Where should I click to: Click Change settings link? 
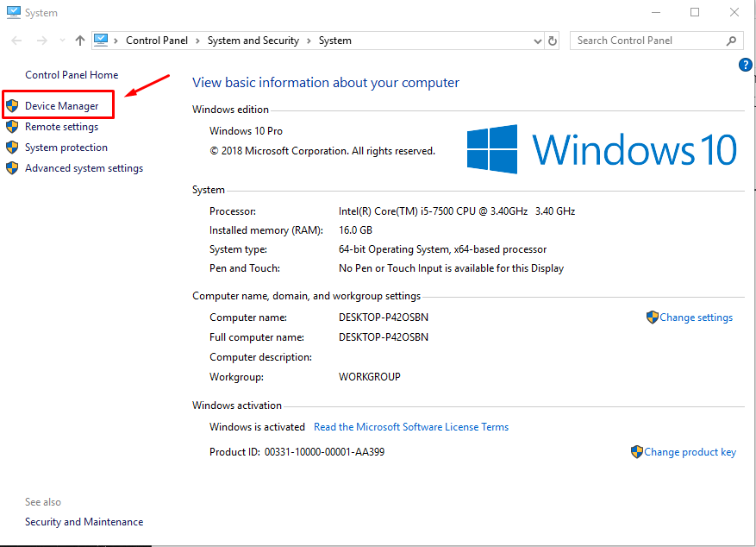pos(697,318)
